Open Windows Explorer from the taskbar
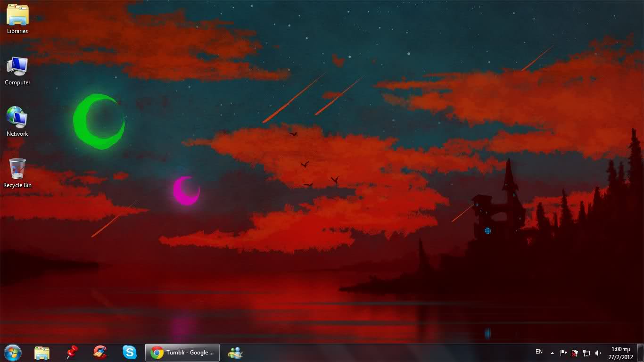This screenshot has height=362, width=644. (41, 353)
